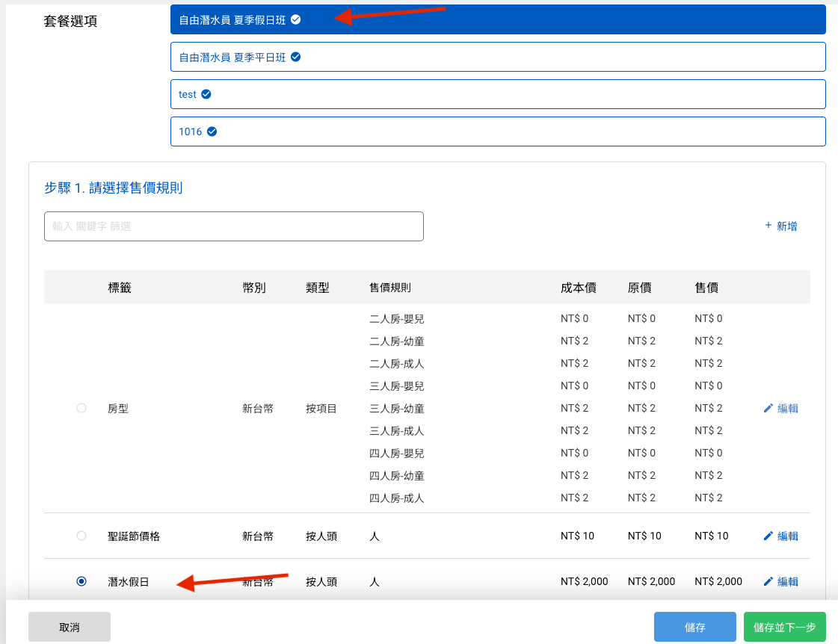Click the plus icon next to 新增
Viewport: 838px width, 644px height.
click(768, 226)
